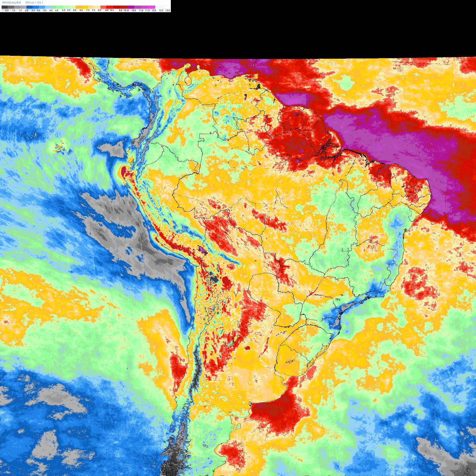Select the darkest blue legend swatch
Image resolution: width=476 pixels, height=476 pixels.
[29, 7]
